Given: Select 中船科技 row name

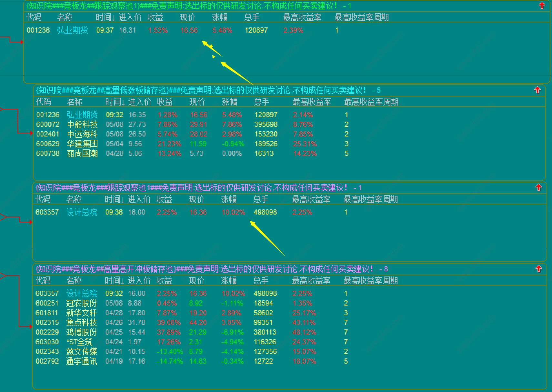Looking at the screenshot, I should 82,125.
